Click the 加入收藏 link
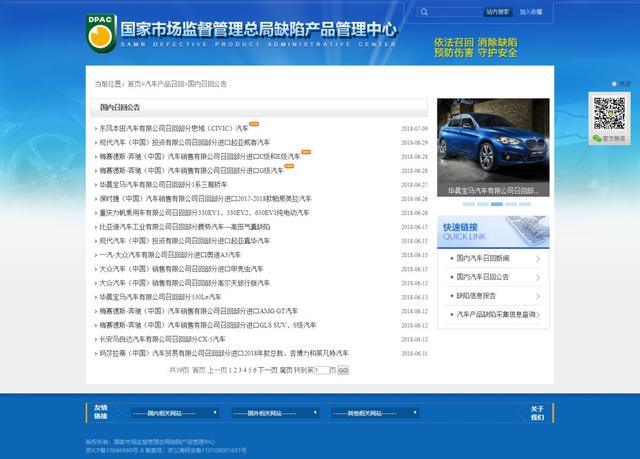The height and width of the screenshot is (459, 640). 531,12
